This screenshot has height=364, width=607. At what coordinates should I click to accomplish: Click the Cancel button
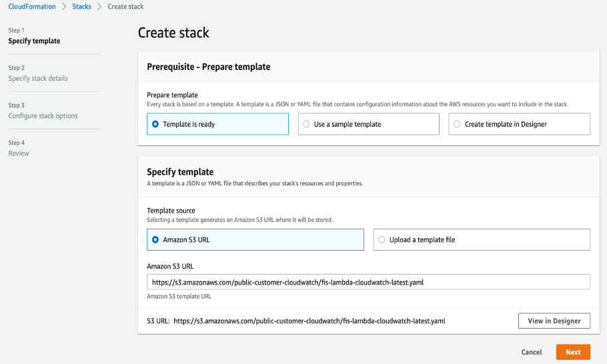pos(532,352)
